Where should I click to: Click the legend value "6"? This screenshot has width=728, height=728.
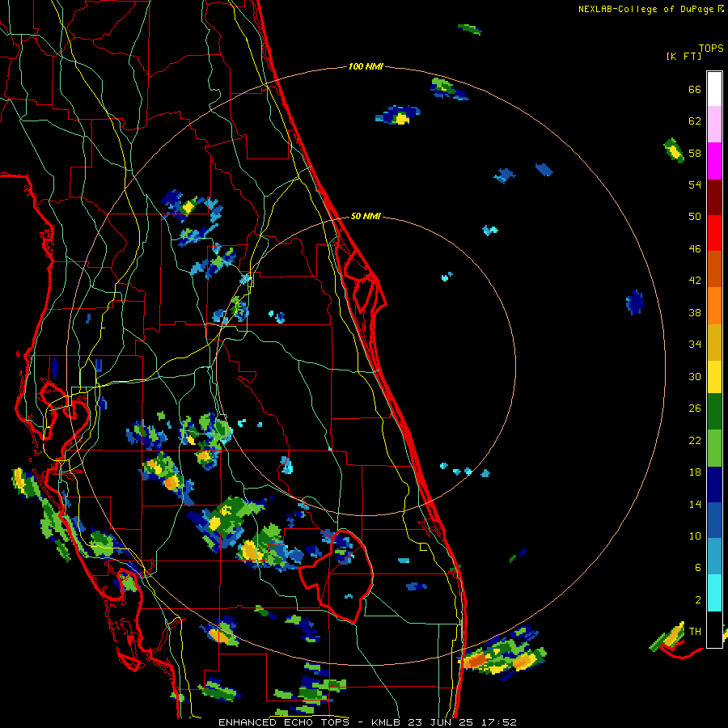coord(698,568)
